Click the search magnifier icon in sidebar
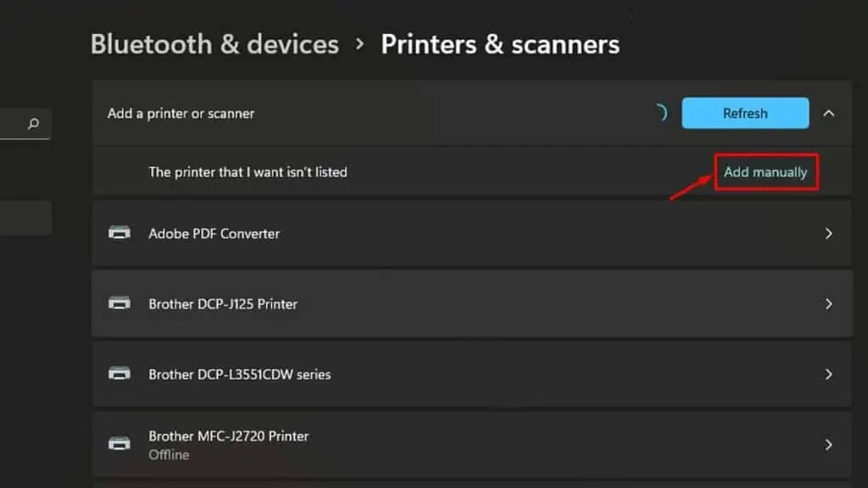The width and height of the screenshot is (868, 488). [x=34, y=124]
